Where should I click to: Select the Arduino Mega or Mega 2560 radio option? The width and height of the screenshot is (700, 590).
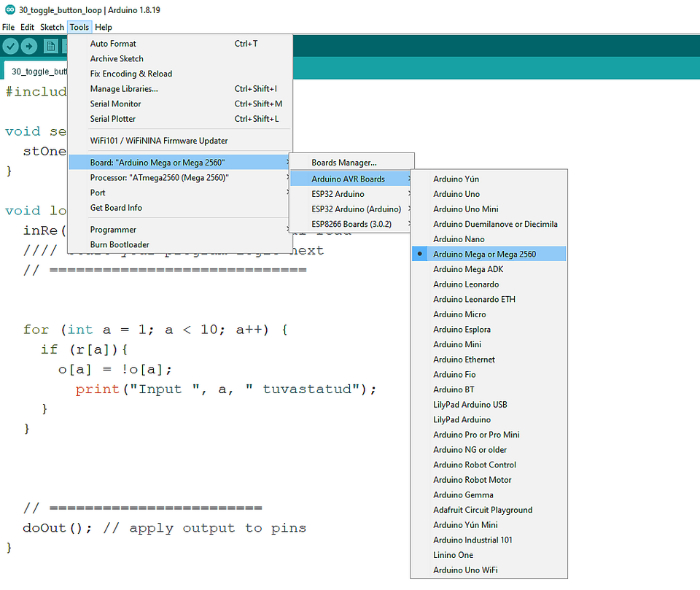[x=484, y=254]
